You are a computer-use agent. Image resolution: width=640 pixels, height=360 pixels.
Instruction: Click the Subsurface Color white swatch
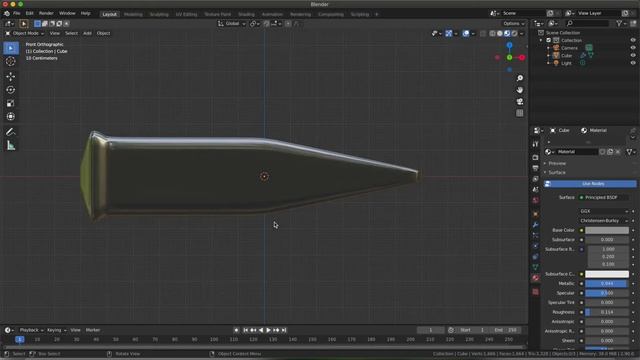click(x=607, y=274)
